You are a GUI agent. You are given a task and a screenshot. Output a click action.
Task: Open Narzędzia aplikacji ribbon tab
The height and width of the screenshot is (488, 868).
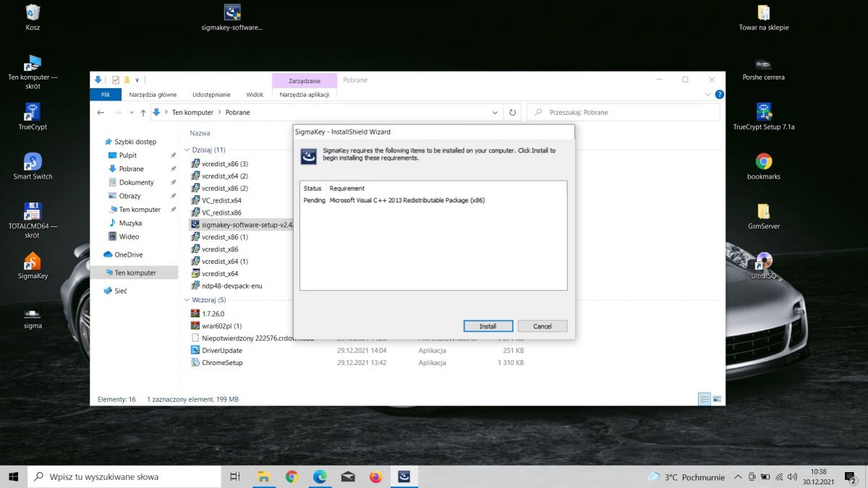tap(305, 94)
